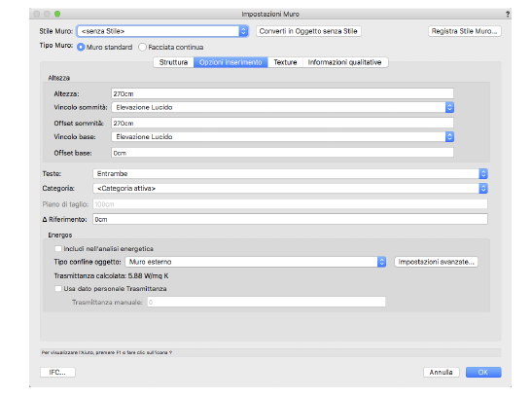Select the Facciata continua radio button
Viewport: 532px width, 398px height.
(x=143, y=48)
